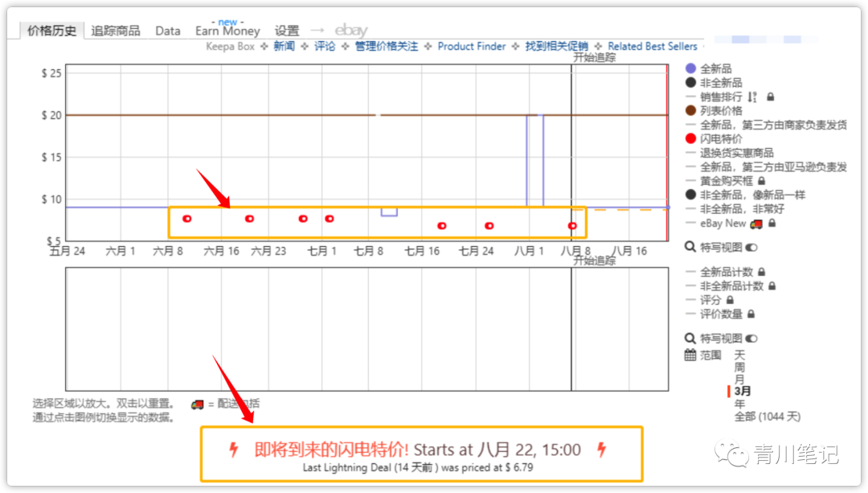Viewport: 868px width, 493px height.
Task: Toggle 非全新品，非常好 legend entry
Action: click(743, 209)
